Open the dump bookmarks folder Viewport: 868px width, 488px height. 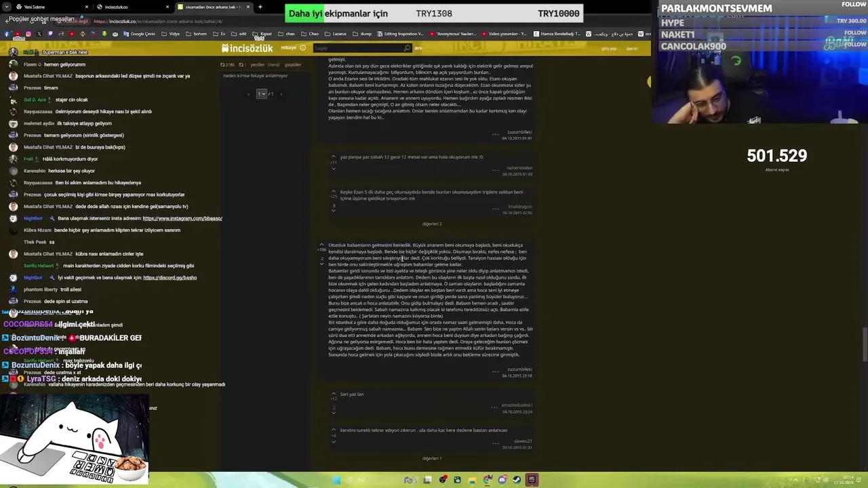[x=363, y=34]
